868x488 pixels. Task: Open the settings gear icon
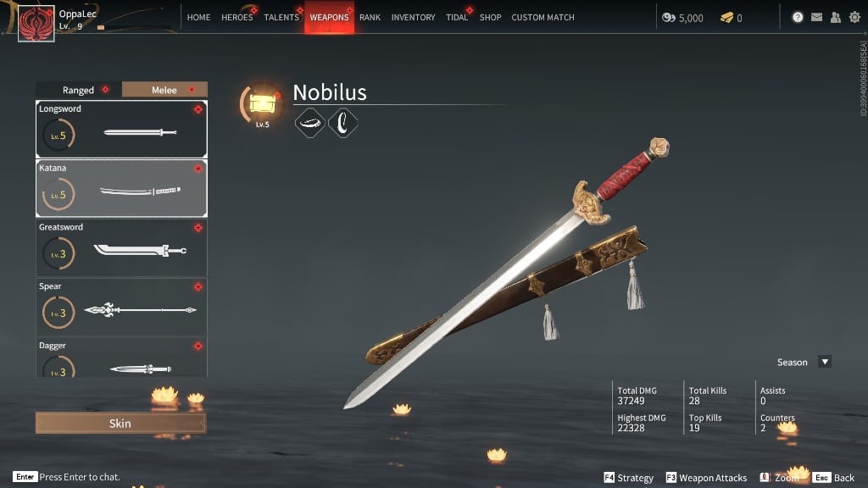[x=854, y=17]
